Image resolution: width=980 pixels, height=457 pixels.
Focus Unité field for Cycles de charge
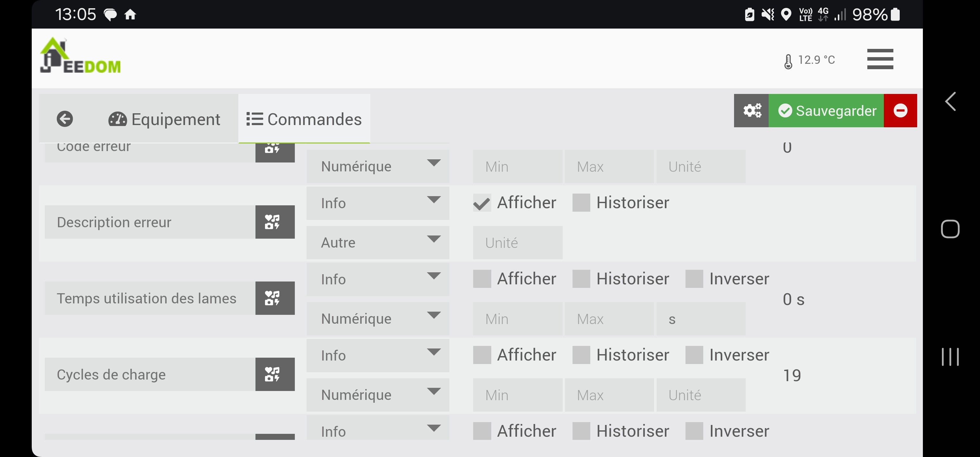[x=701, y=394]
